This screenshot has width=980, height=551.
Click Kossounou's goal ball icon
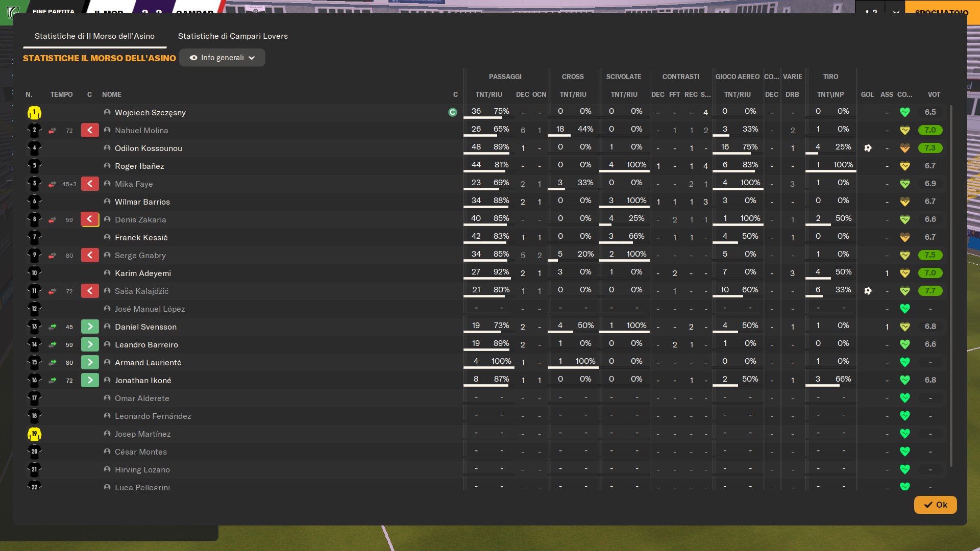click(868, 148)
